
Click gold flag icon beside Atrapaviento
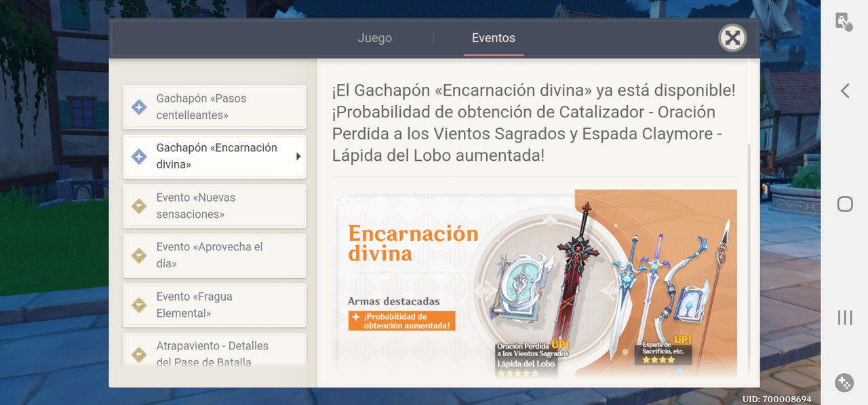coord(139,354)
